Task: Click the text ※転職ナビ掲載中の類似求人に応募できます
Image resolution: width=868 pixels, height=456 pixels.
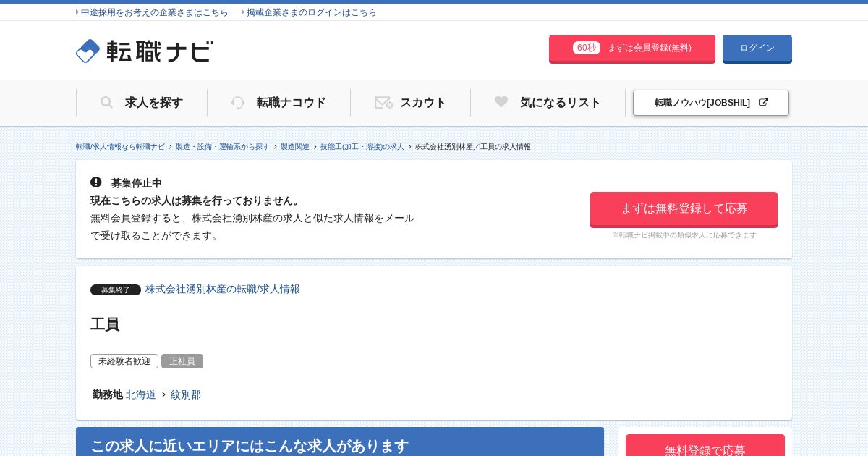Action: (684, 235)
